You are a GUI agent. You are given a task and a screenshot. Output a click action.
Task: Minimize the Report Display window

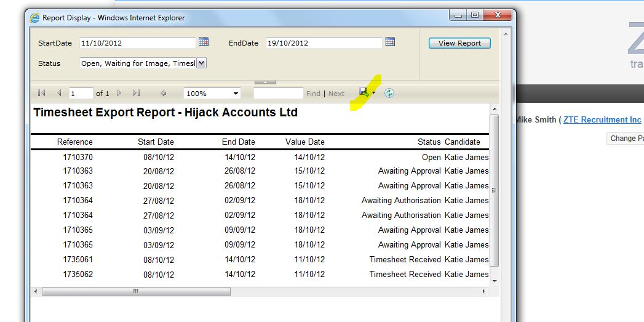click(458, 15)
